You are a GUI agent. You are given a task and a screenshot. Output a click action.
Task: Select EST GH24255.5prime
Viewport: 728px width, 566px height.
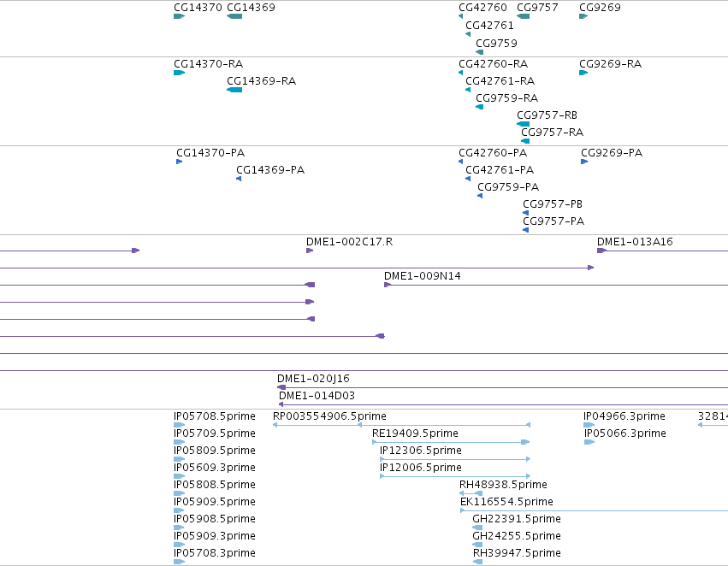pyautogui.click(x=517, y=536)
